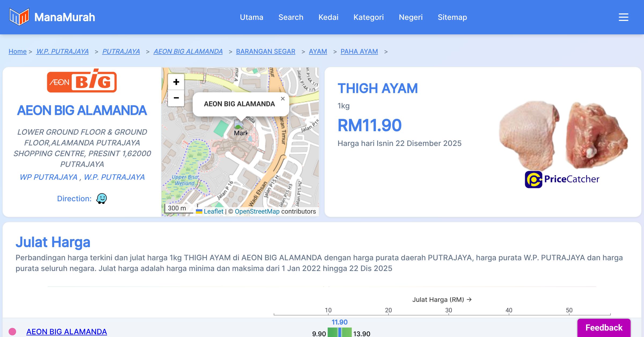Screen dimensions: 644x337
Task: Open the hamburger menu icon
Action: coord(623,17)
